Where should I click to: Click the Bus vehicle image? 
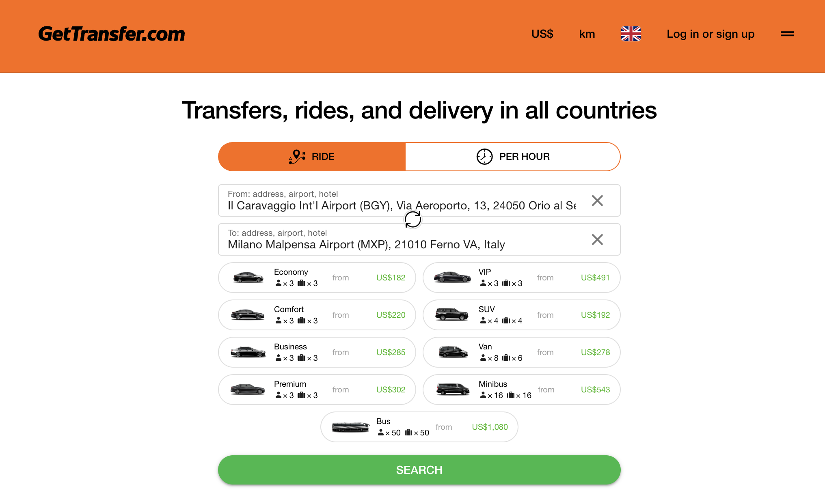350,427
